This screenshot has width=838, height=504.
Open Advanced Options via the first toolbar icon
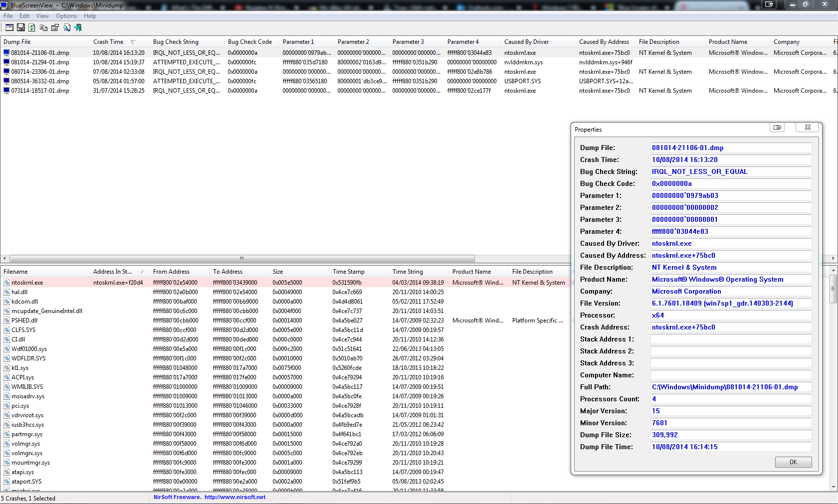[x=9, y=27]
